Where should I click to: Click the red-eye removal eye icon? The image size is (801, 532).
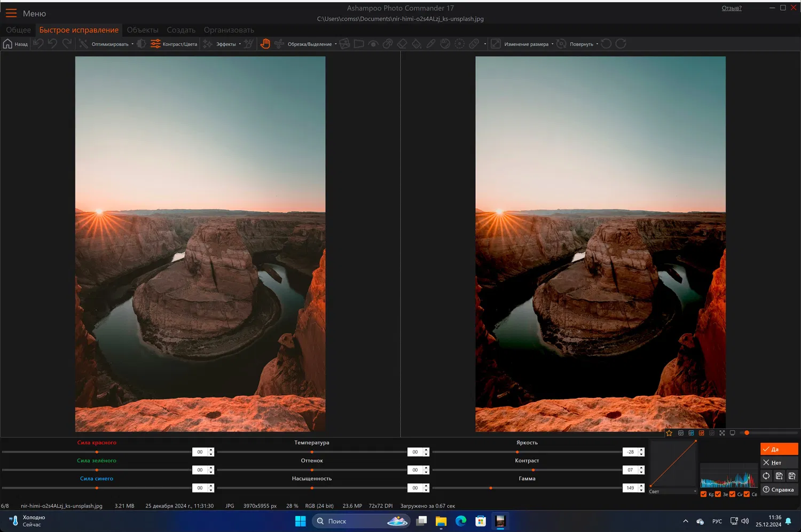[x=373, y=44]
